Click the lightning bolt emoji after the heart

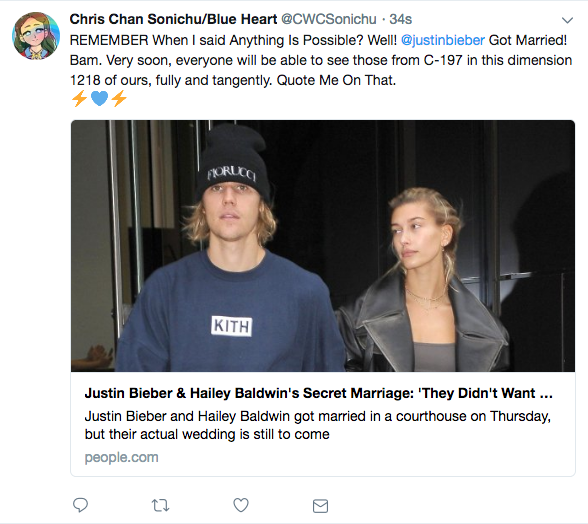[x=119, y=99]
